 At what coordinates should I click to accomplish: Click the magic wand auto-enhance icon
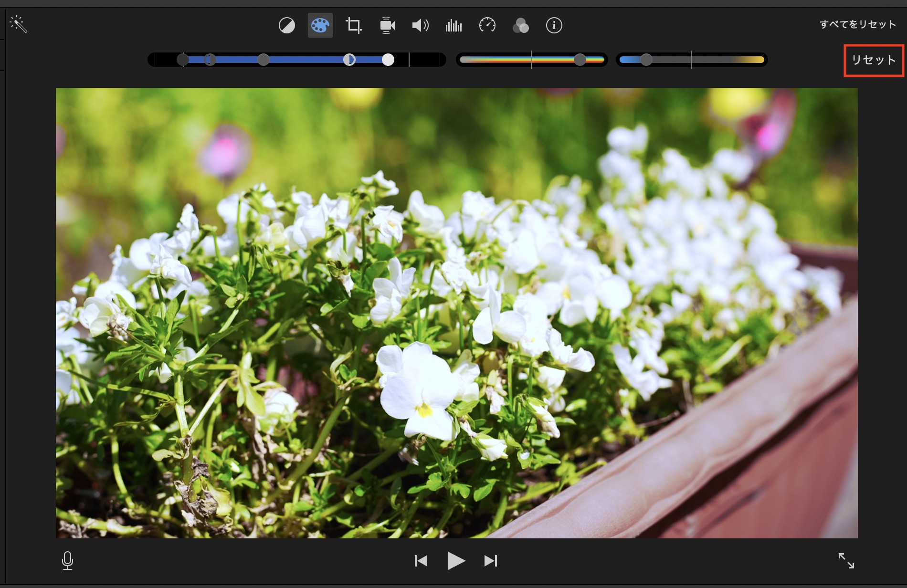19,24
